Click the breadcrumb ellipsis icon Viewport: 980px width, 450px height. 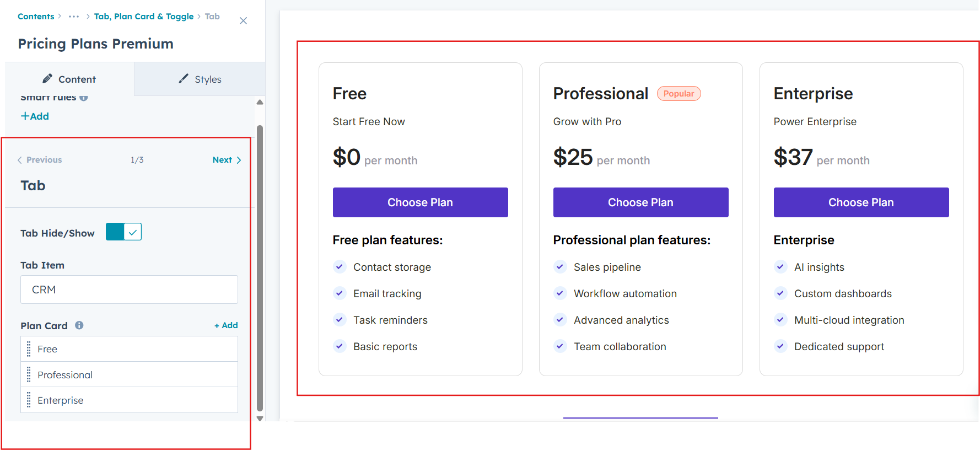74,17
